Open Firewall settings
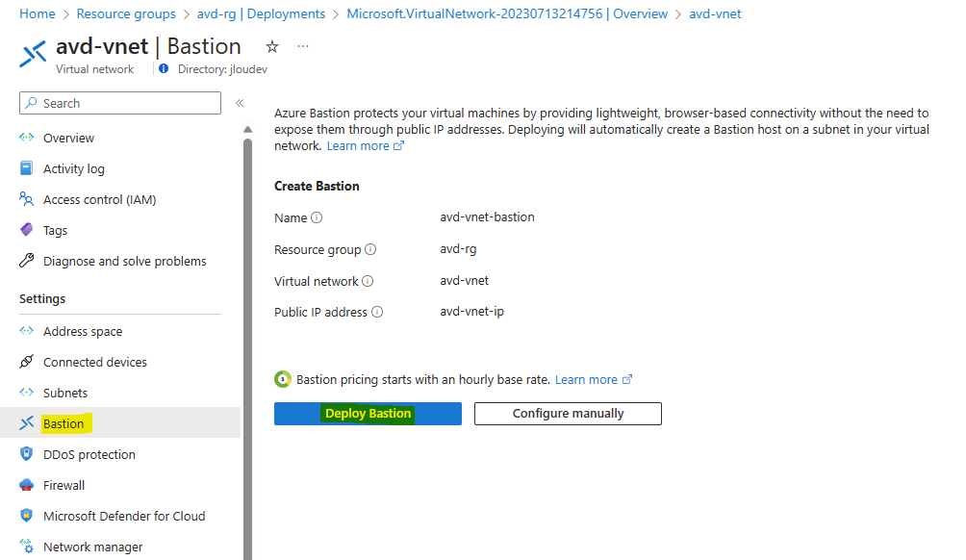 (x=64, y=486)
